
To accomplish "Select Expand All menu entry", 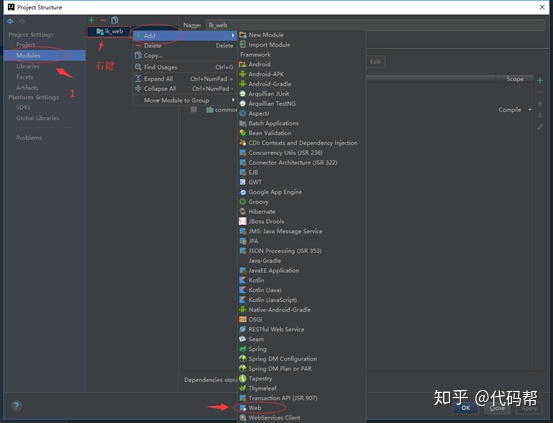I will tap(185, 79).
